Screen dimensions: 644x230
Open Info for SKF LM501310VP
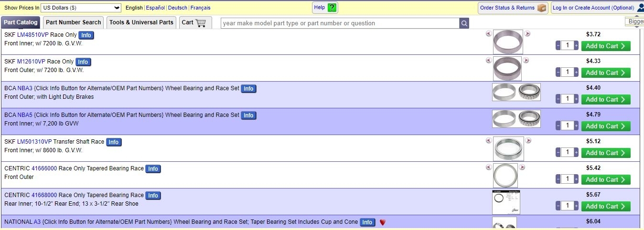tap(113, 142)
